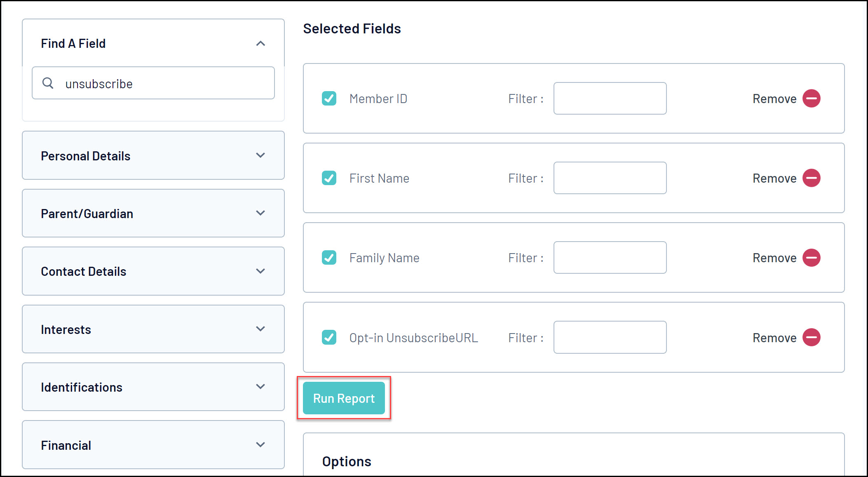
Task: Collapse the Find A Field panel
Action: click(x=260, y=43)
